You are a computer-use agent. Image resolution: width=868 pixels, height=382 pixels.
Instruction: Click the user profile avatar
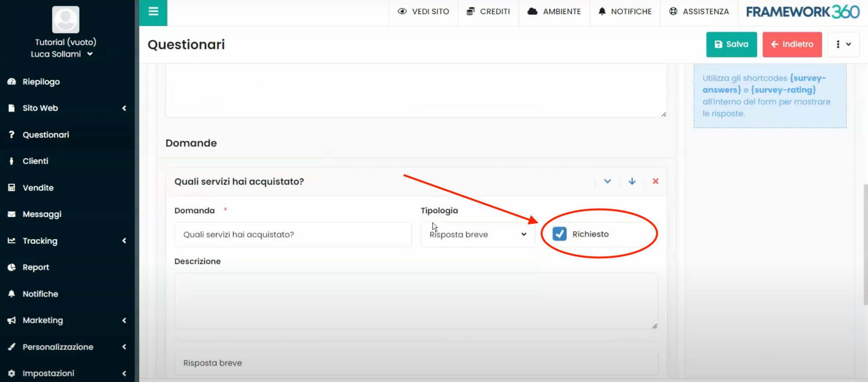(66, 19)
